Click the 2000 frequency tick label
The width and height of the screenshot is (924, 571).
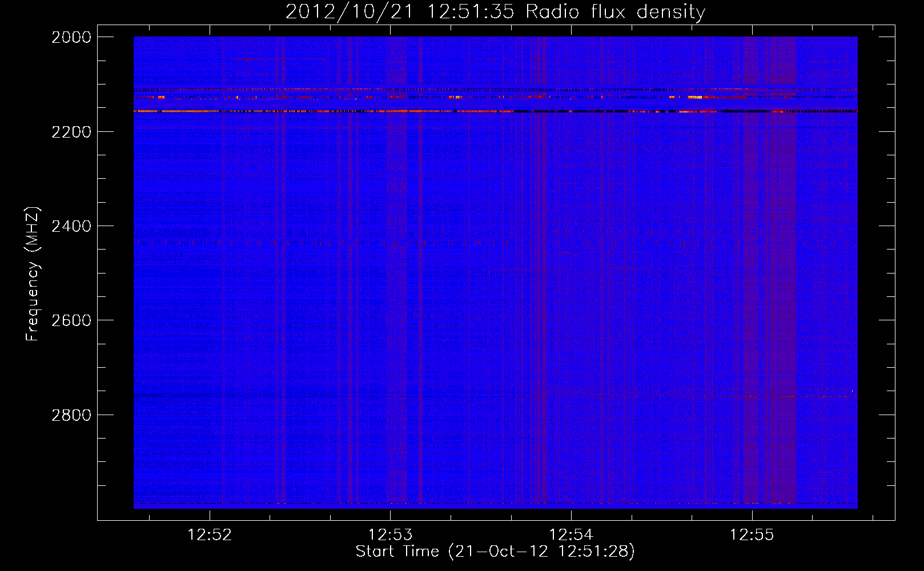coord(71,37)
